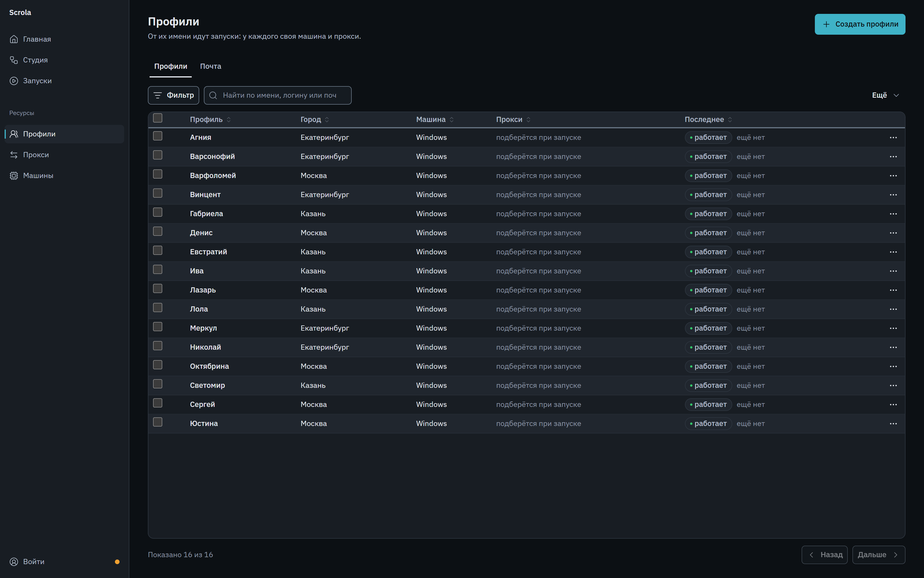Click the Scrola logo text
This screenshot has width=924, height=578.
(20, 13)
